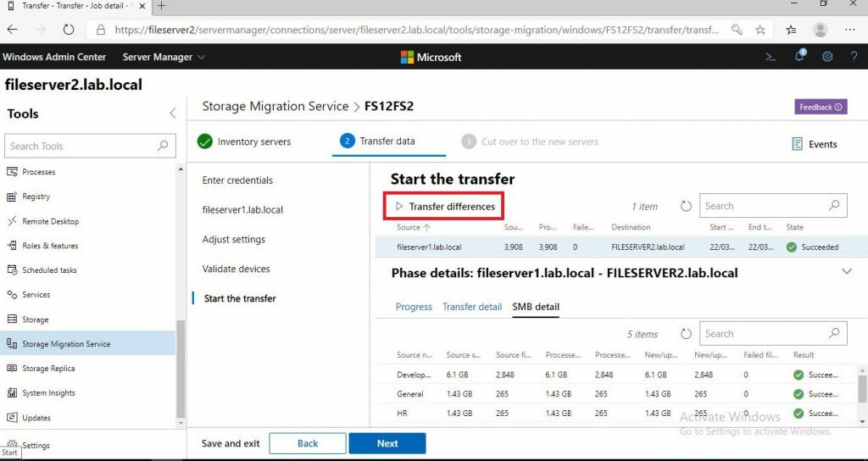
Task: Click the Next button
Action: point(387,443)
